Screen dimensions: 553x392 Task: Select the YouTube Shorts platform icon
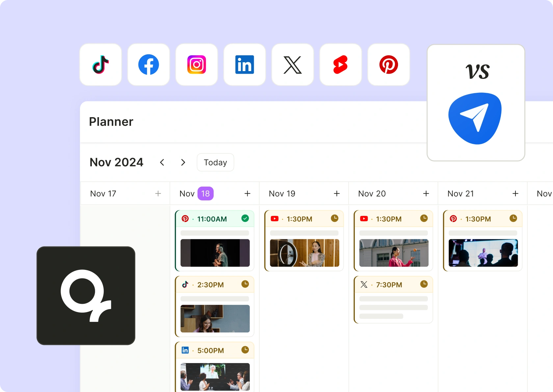click(341, 65)
